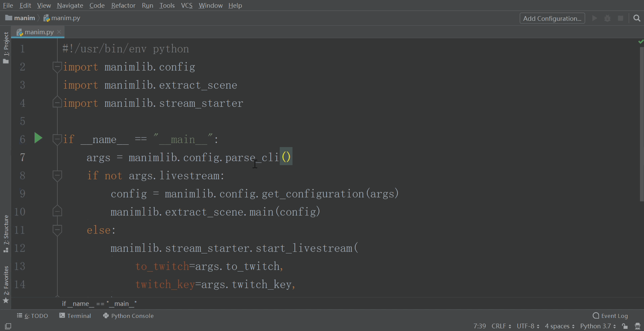644x331 pixels.
Task: Open the CRLF line separator dropdown
Action: pos(501,326)
